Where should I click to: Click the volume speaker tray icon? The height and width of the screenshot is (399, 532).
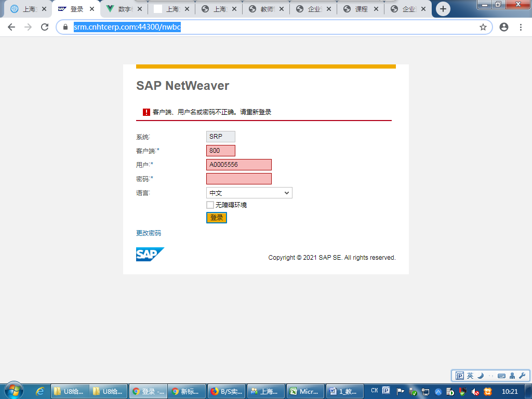[x=475, y=391]
